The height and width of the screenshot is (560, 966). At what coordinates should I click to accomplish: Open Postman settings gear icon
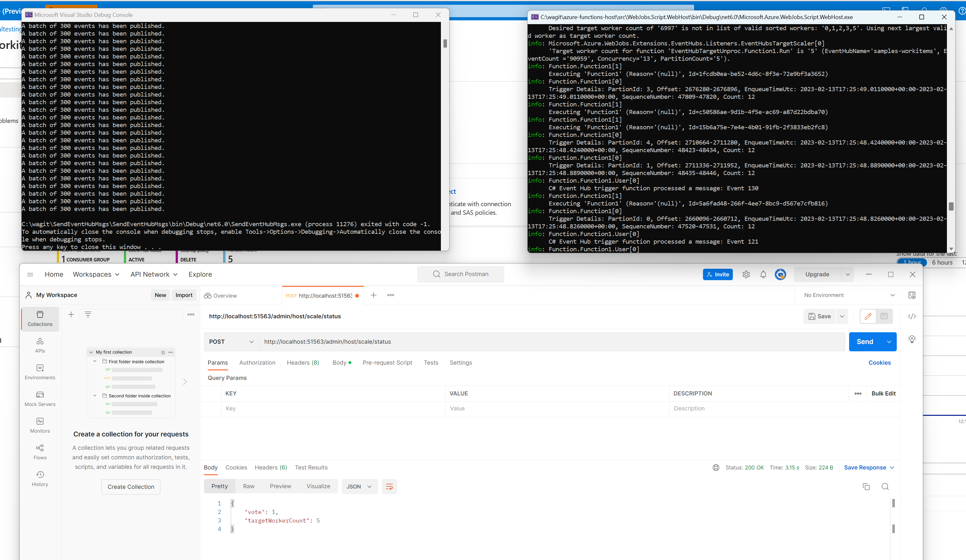(746, 274)
